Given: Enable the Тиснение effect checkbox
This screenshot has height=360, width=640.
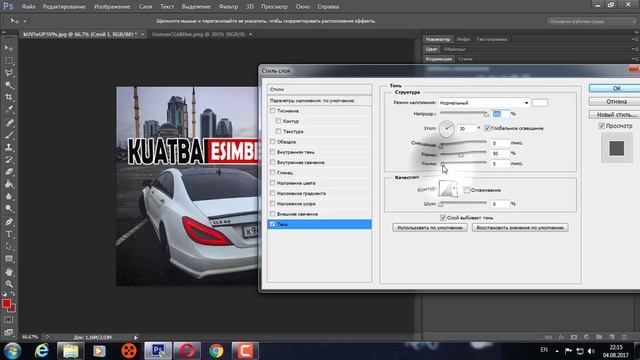Looking at the screenshot, I should [272, 111].
